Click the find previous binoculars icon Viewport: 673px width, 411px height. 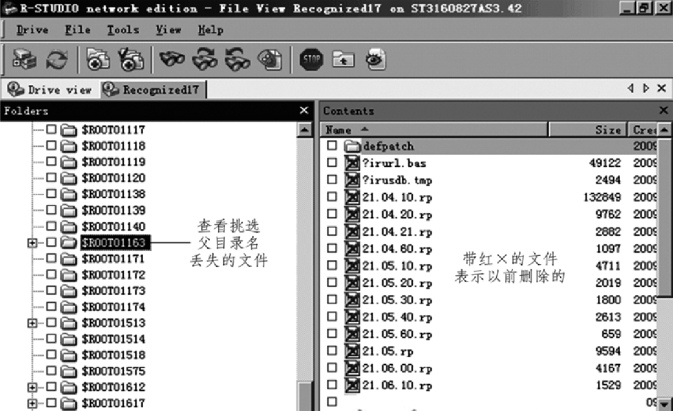(x=237, y=59)
